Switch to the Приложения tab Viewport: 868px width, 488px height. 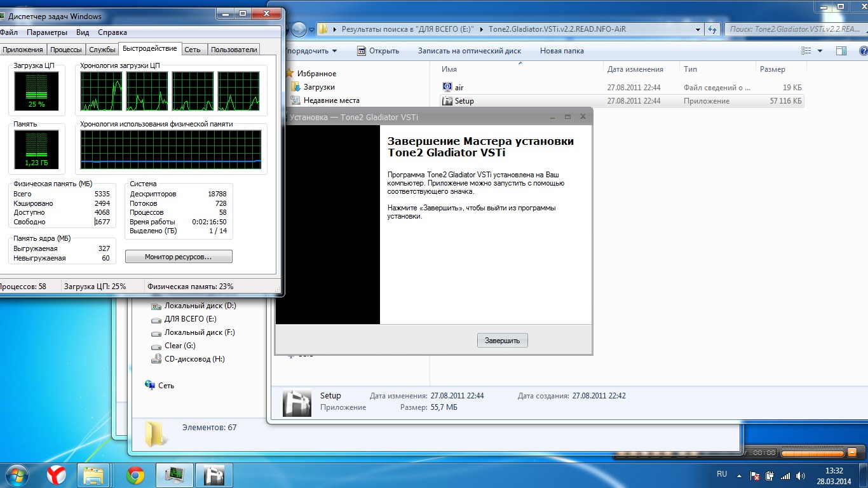click(23, 50)
